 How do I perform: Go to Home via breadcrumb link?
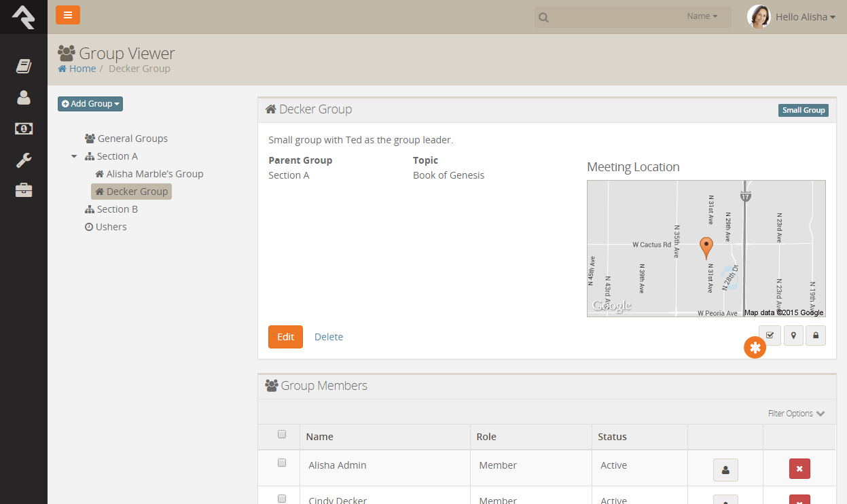coord(77,69)
